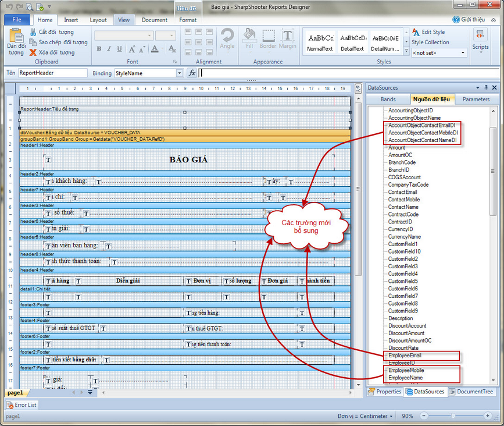This screenshot has height=426, width=504.
Task: Open the Đơn vị = Centimeter unit dropdown
Action: coord(391,416)
